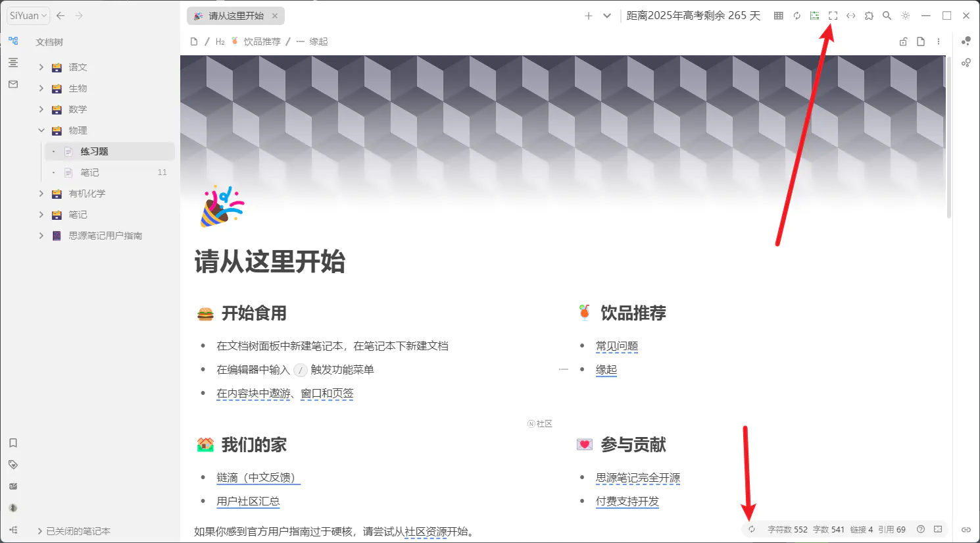
Task: Open the bookmarks panel icon
Action: coord(13,443)
